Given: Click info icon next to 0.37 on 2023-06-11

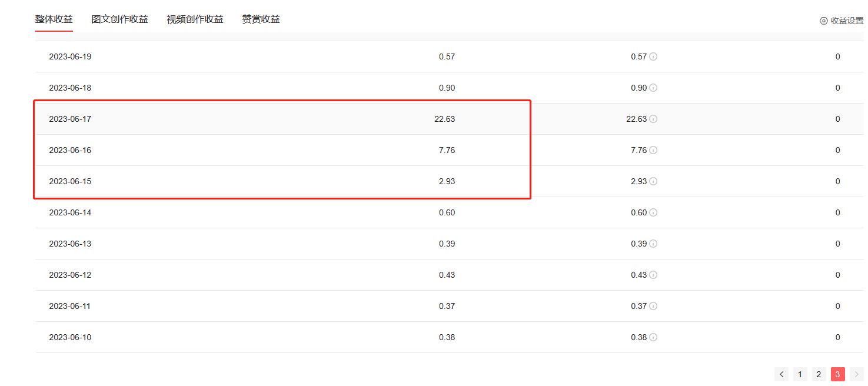Looking at the screenshot, I should pyautogui.click(x=653, y=306).
